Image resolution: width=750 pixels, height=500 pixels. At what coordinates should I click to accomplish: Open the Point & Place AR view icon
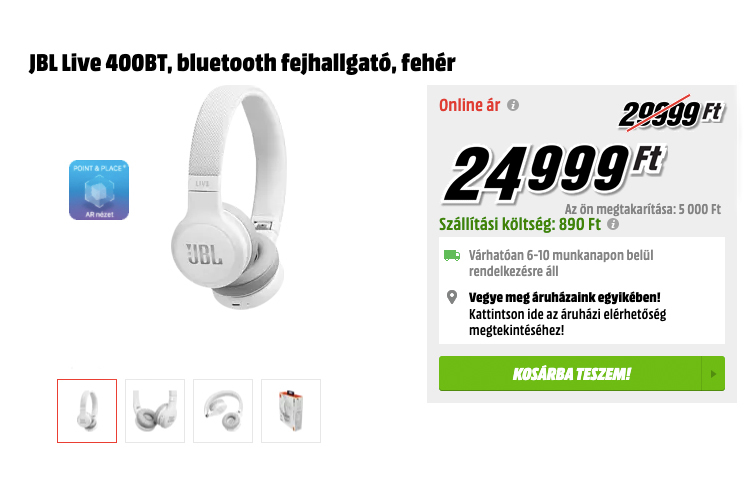coord(99,190)
